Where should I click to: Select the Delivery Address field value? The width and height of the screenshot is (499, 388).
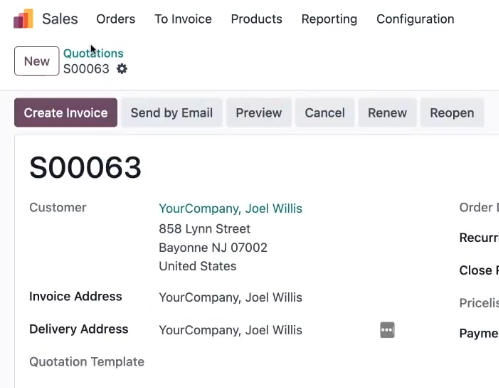click(x=231, y=330)
